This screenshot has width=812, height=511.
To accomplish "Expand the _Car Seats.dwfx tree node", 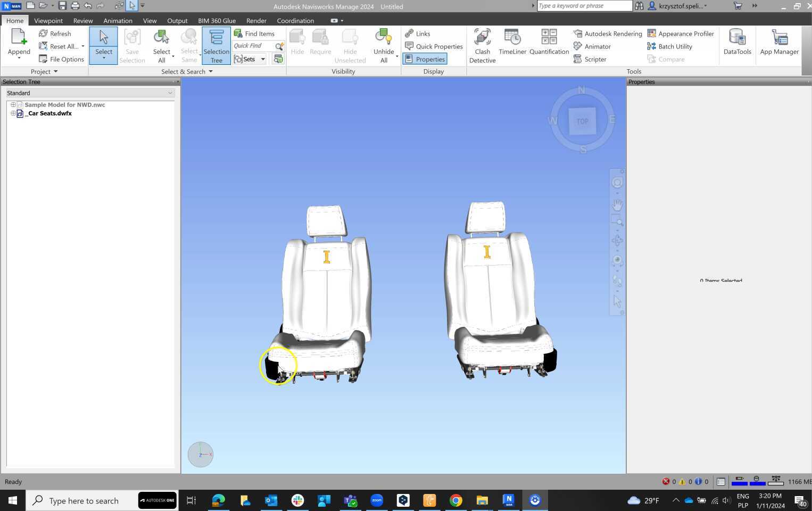I will pyautogui.click(x=13, y=113).
